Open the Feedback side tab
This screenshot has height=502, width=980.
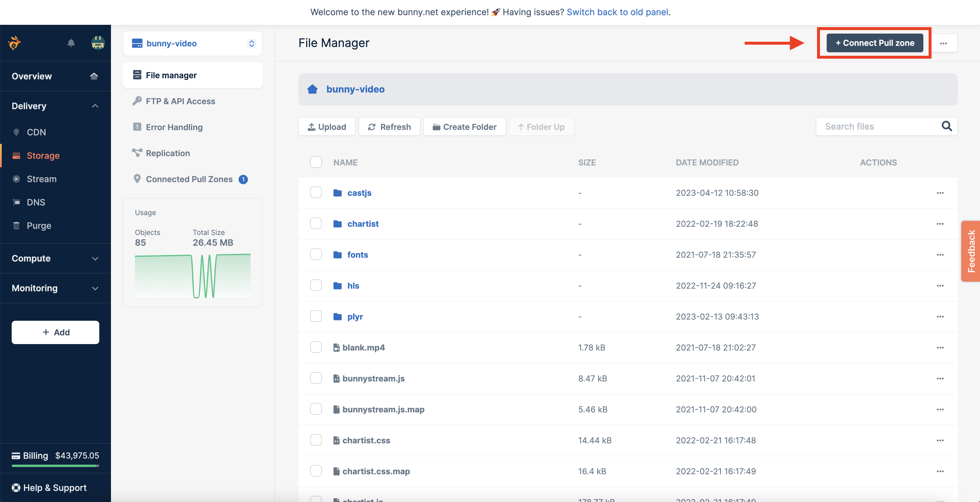[971, 251]
